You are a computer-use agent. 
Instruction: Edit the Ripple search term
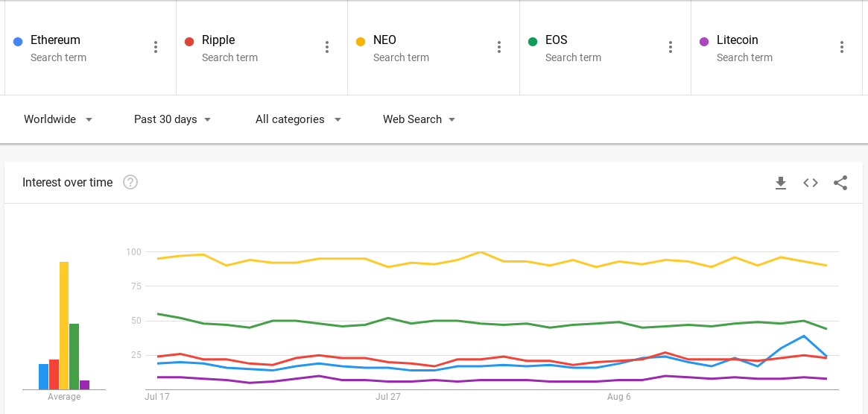tap(218, 40)
